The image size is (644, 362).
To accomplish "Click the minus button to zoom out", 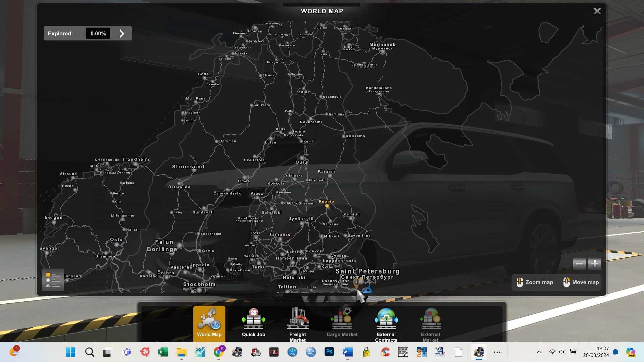I will coord(579,264).
